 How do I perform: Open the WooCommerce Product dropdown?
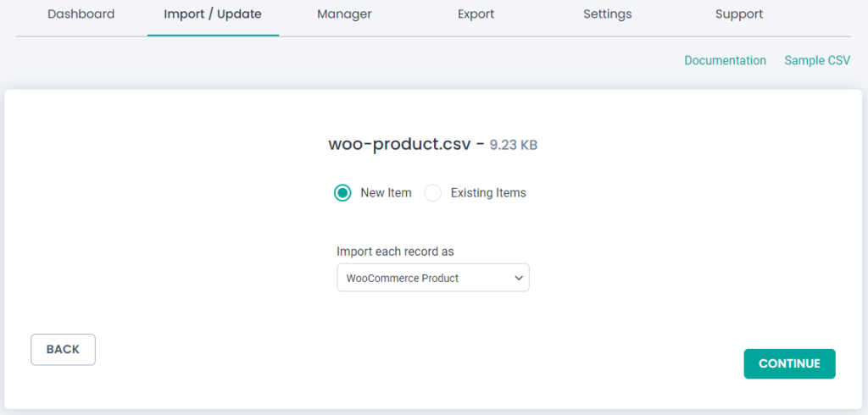tap(433, 278)
